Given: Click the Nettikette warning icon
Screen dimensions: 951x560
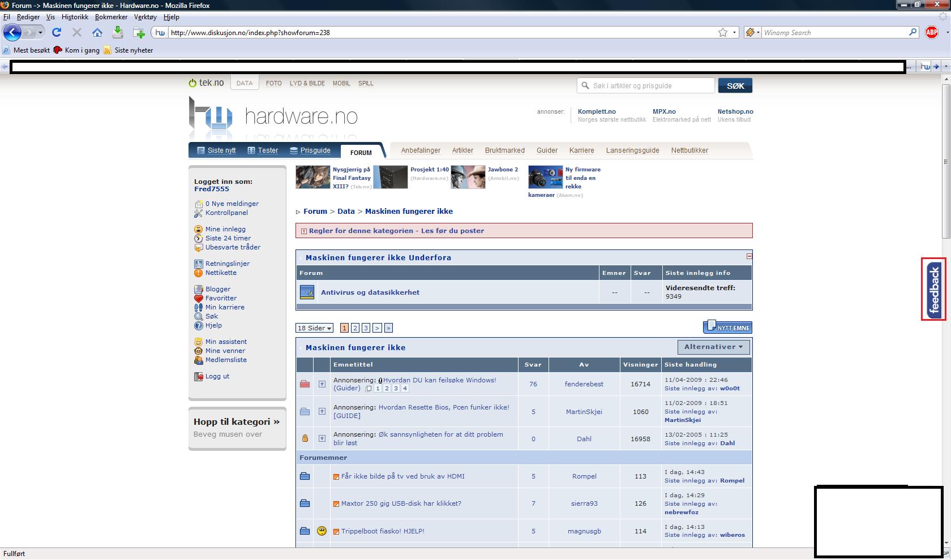Looking at the screenshot, I should pos(198,273).
